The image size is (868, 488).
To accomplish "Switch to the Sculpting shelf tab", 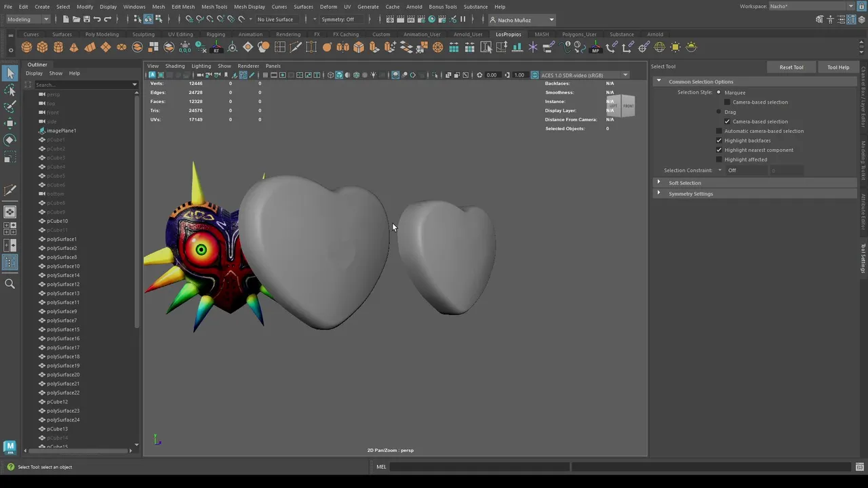I will point(143,35).
